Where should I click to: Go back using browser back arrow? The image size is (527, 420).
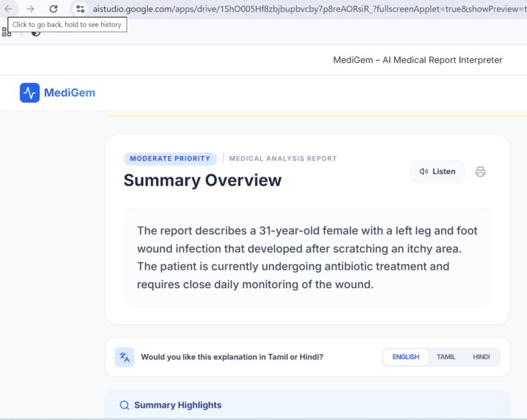click(8, 9)
